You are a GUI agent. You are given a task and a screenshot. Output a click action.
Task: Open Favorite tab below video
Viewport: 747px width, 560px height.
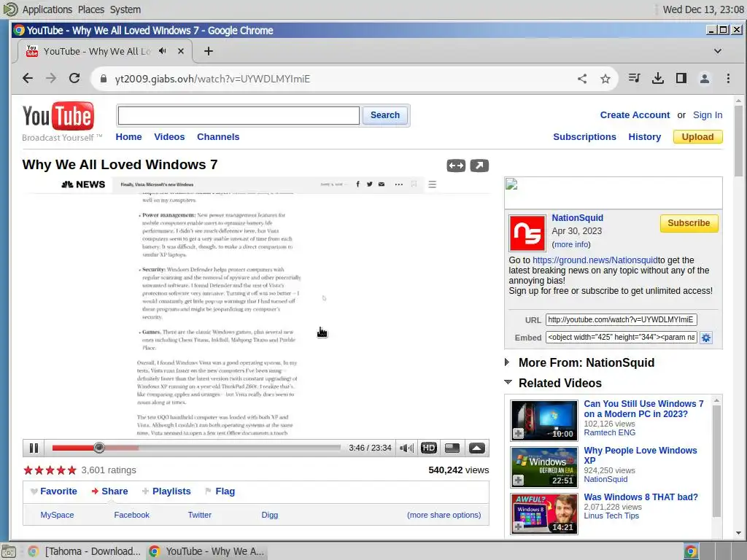tap(53, 491)
